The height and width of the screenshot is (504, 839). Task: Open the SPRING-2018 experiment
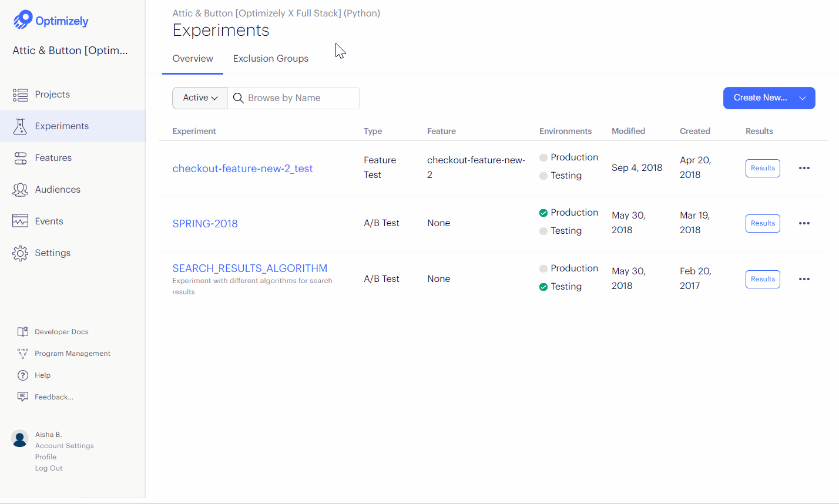205,224
